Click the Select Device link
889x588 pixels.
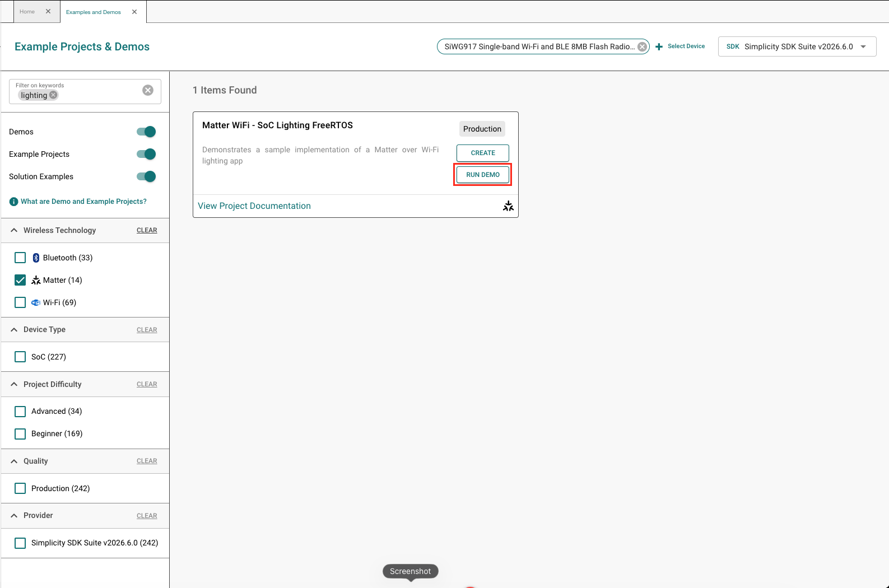(686, 46)
